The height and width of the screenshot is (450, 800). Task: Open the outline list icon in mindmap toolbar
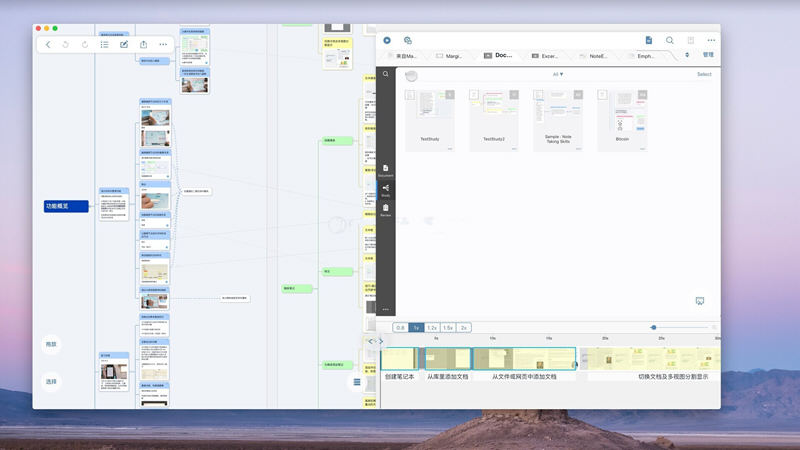pyautogui.click(x=105, y=44)
